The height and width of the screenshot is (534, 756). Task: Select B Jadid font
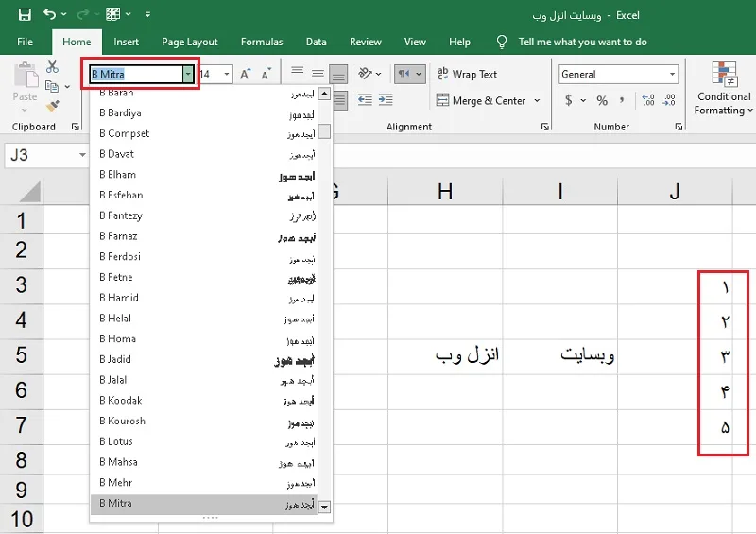coord(203,359)
